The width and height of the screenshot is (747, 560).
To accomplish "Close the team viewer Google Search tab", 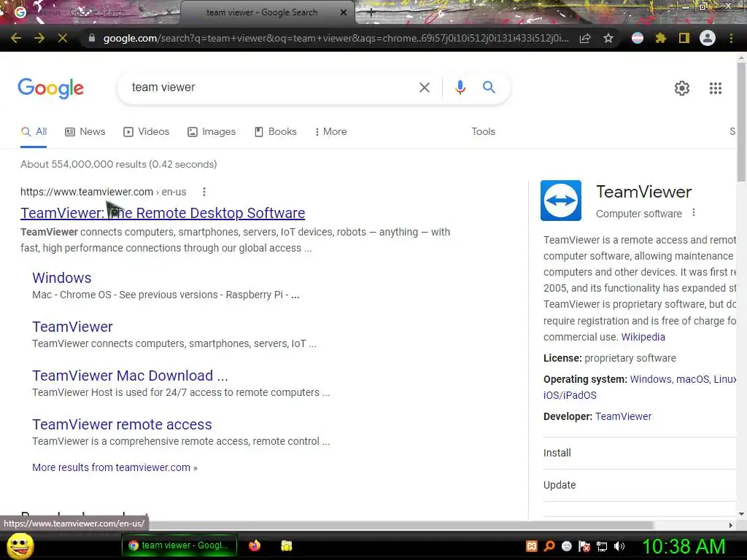I will [x=343, y=13].
